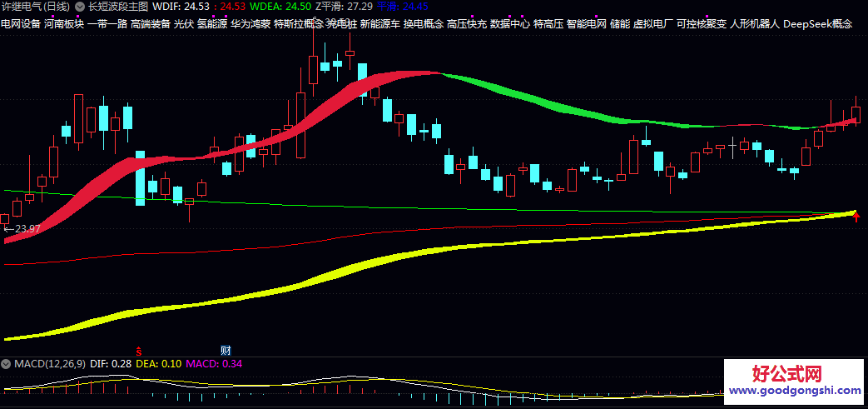868x409 pixels.
Task: Click the ←23.97 low price label
Action: (22, 228)
